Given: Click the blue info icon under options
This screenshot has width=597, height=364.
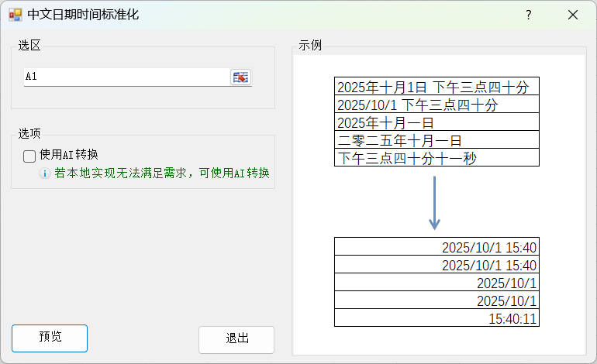Looking at the screenshot, I should 46,174.
